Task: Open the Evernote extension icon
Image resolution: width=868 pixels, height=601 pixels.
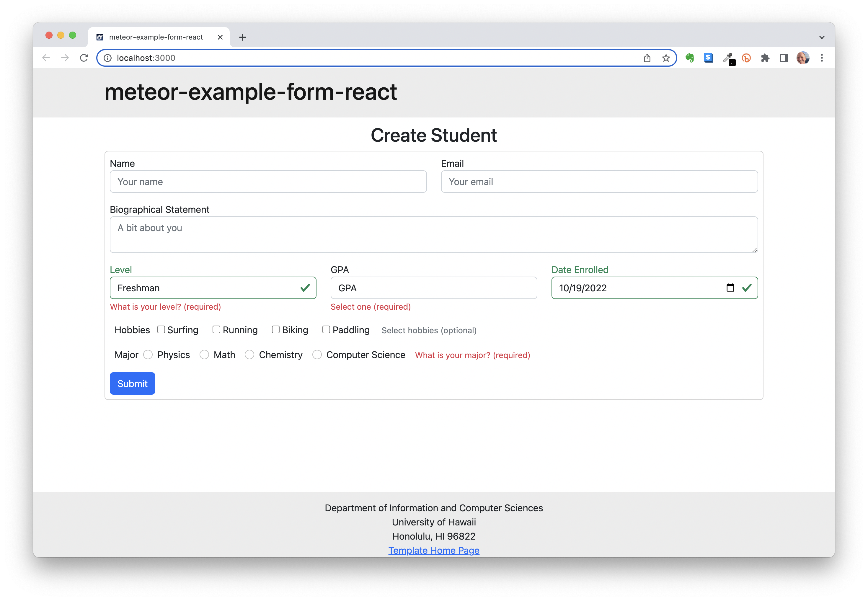Action: [689, 58]
